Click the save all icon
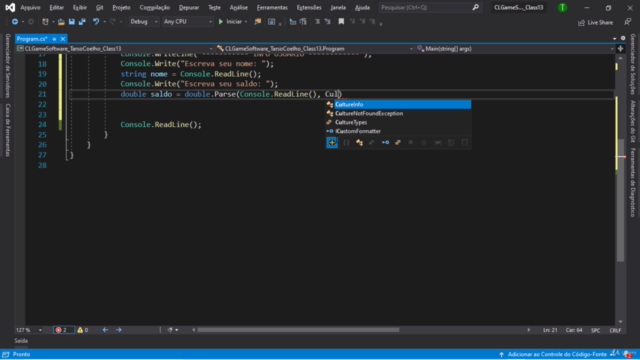 pos(82,22)
